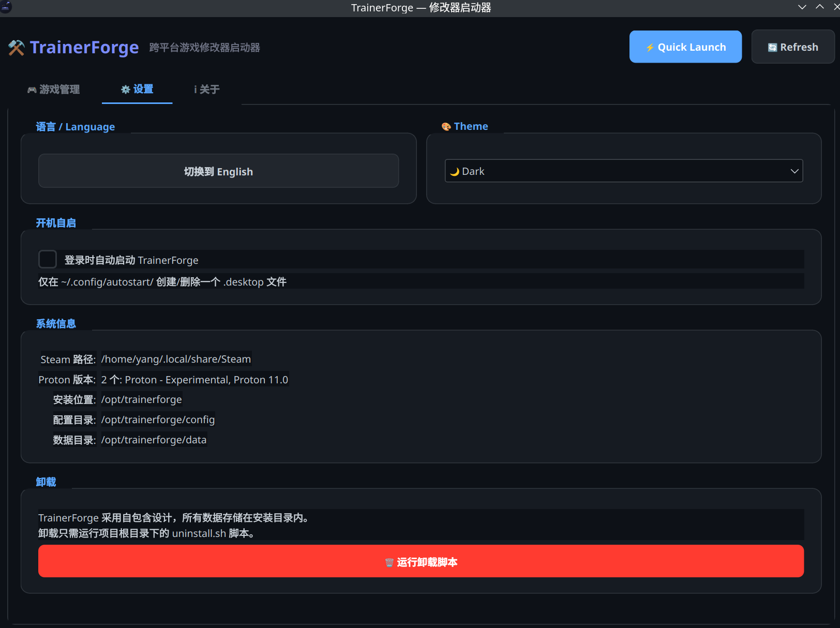This screenshot has height=628, width=840.
Task: Select the 设置 tab
Action: click(x=137, y=89)
